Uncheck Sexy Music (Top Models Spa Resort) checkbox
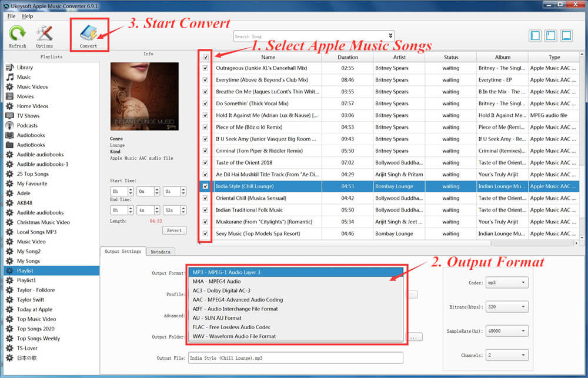Image resolution: width=588 pixels, height=378 pixels. [205, 233]
